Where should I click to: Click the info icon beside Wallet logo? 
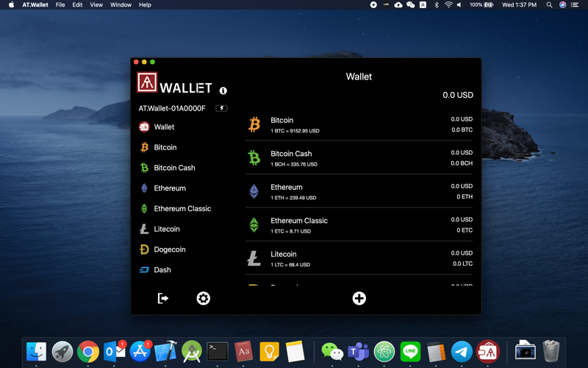223,91
